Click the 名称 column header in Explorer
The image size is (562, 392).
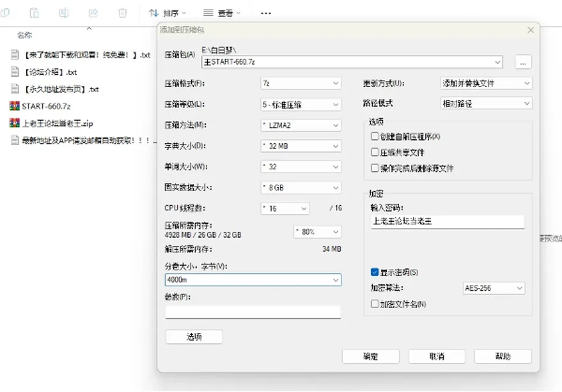[x=25, y=35]
